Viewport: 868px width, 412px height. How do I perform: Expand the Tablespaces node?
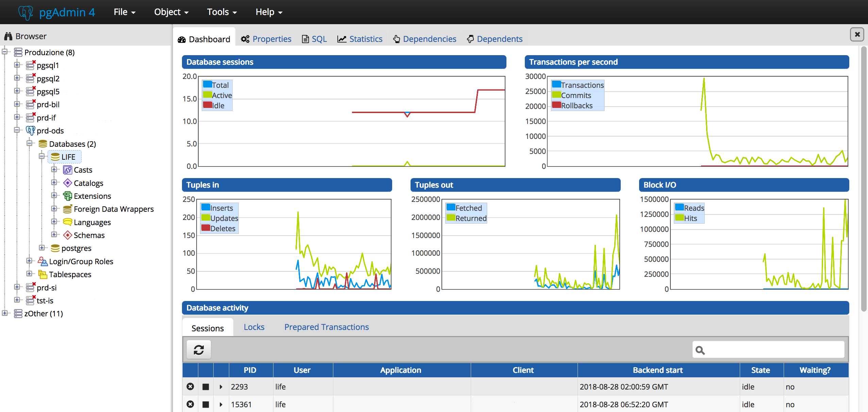(x=29, y=273)
